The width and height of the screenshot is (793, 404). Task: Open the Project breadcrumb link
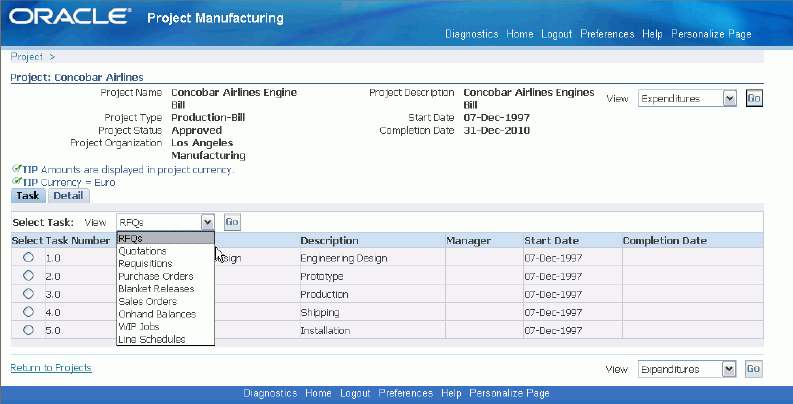27,57
